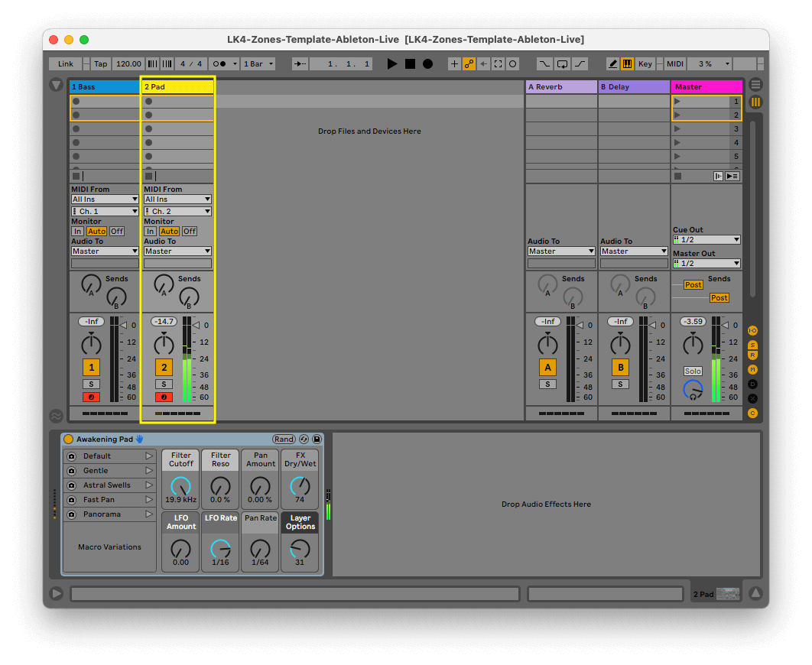Click the Save preset disk icon on Awakening Pad

point(317,440)
